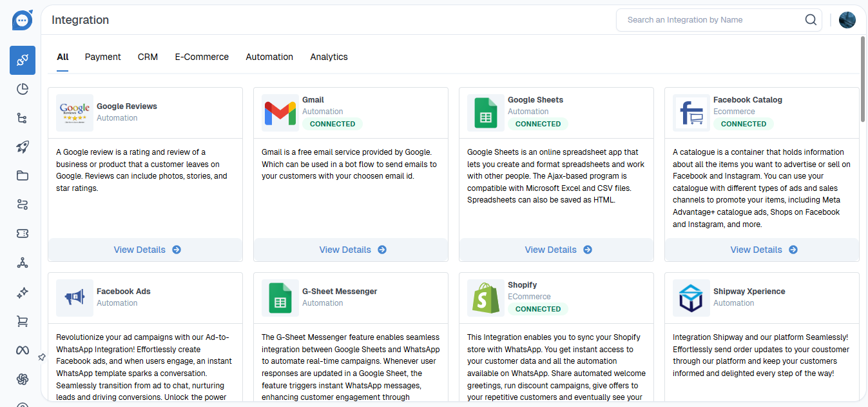Open the Meta infinity sidebar icon

(23, 350)
